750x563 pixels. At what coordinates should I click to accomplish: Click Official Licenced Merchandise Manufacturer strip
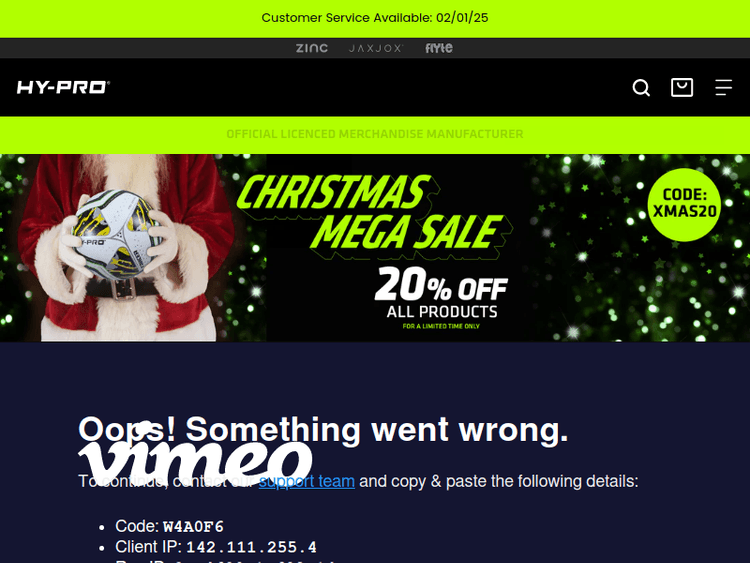(x=375, y=134)
